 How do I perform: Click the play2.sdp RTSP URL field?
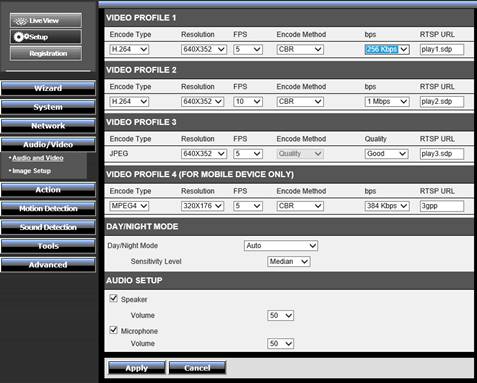(x=442, y=101)
